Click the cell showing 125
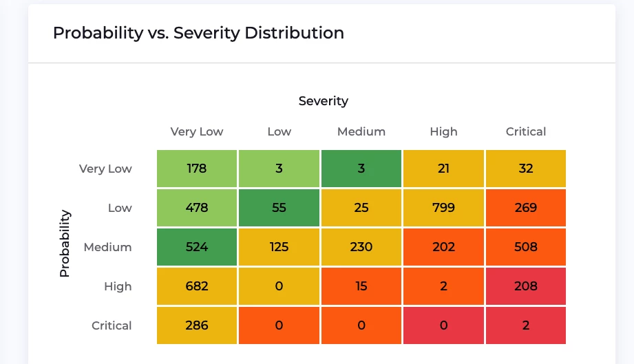Screen dimensions: 634x364 pyautogui.click(x=279, y=247)
